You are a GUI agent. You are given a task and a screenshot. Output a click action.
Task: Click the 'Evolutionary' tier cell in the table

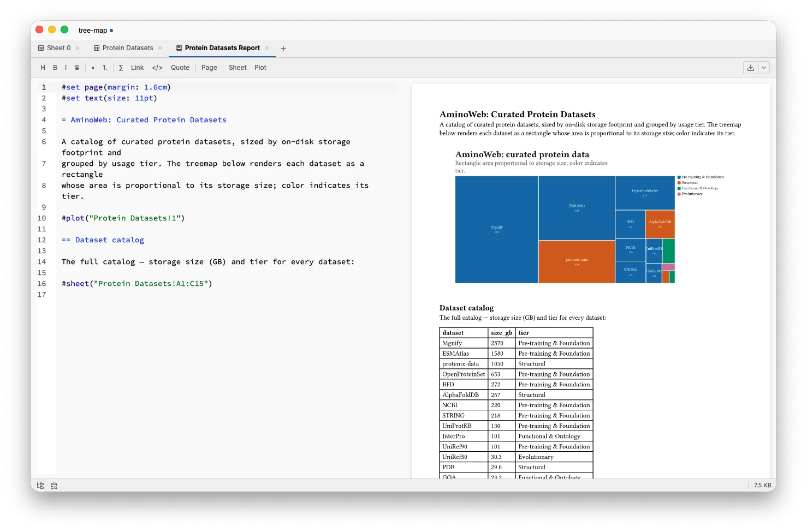(554, 457)
